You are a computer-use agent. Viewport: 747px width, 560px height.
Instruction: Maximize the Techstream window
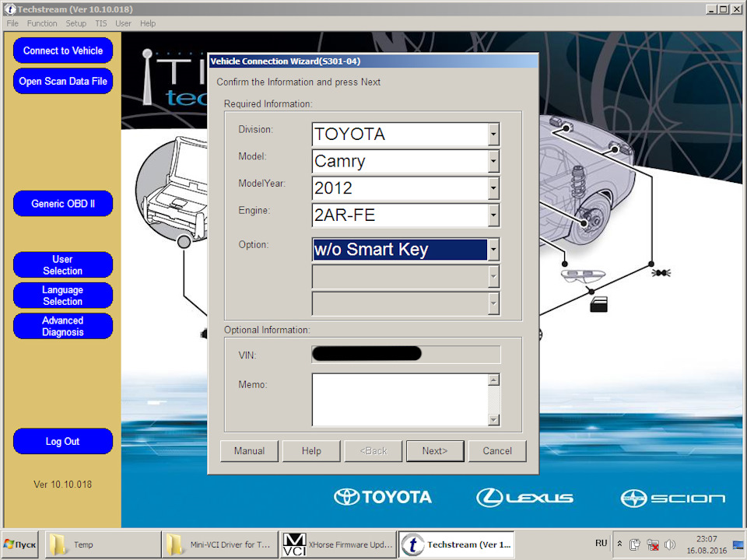tap(723, 9)
